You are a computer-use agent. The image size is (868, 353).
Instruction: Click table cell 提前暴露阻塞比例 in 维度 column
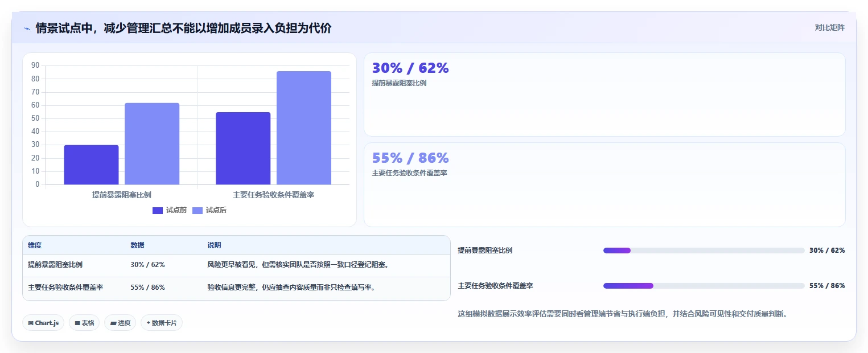(x=55, y=265)
